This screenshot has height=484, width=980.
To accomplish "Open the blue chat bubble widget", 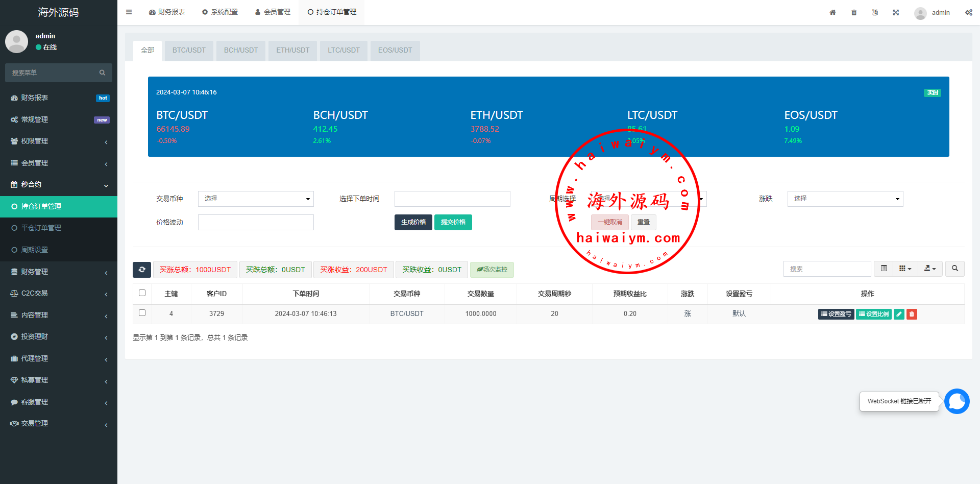I will point(957,401).
